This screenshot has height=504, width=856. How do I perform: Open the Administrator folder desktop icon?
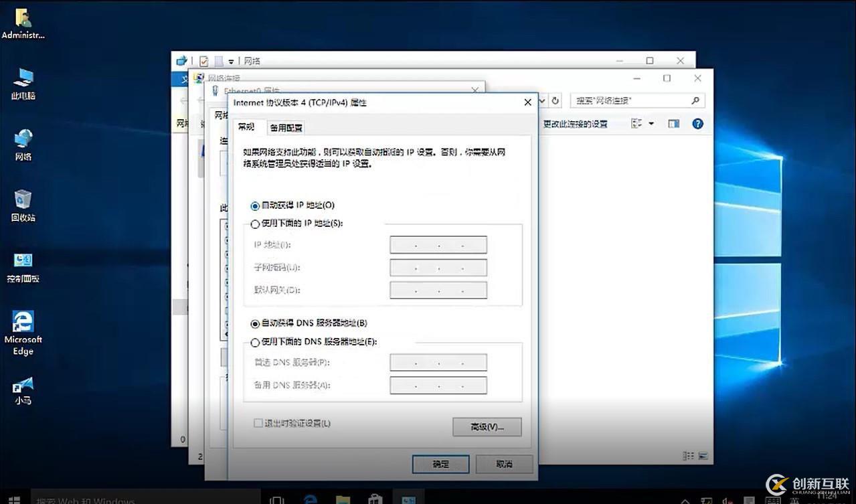coord(23,23)
